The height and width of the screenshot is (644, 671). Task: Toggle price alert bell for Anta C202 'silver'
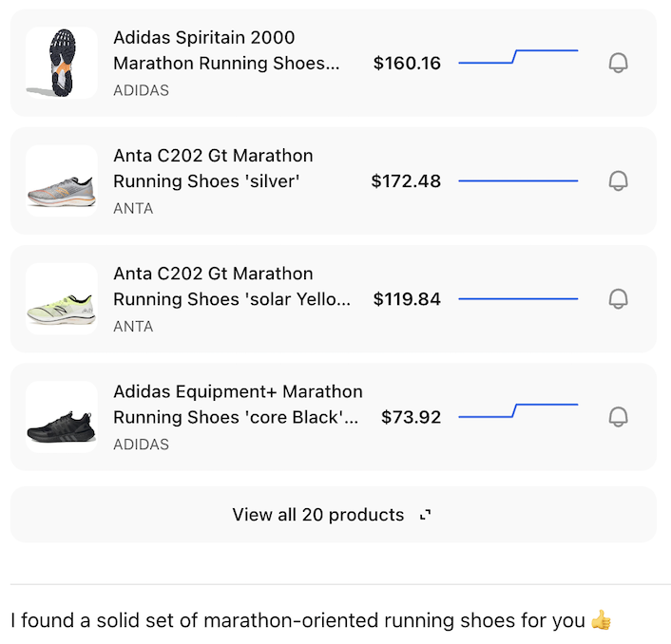pyautogui.click(x=618, y=180)
